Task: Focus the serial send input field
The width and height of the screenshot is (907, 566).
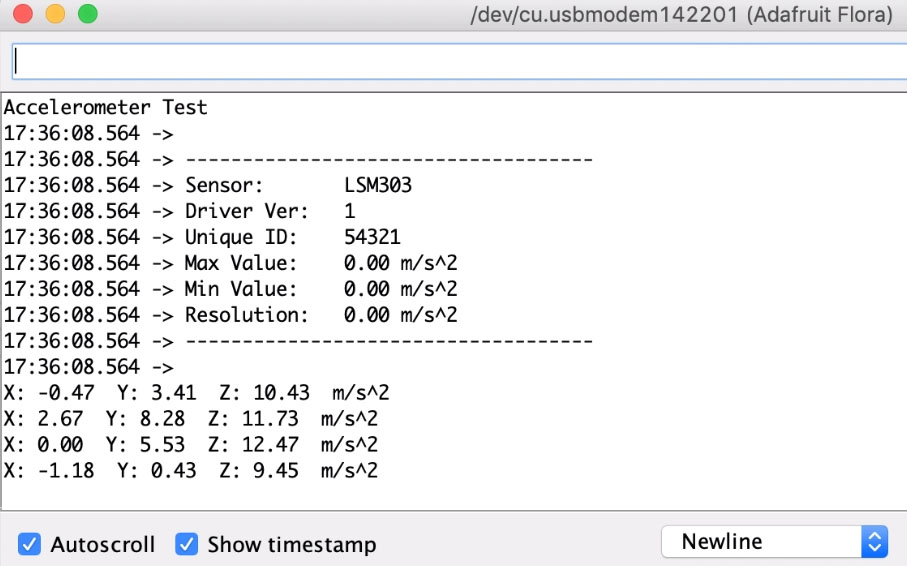Action: pos(459,61)
